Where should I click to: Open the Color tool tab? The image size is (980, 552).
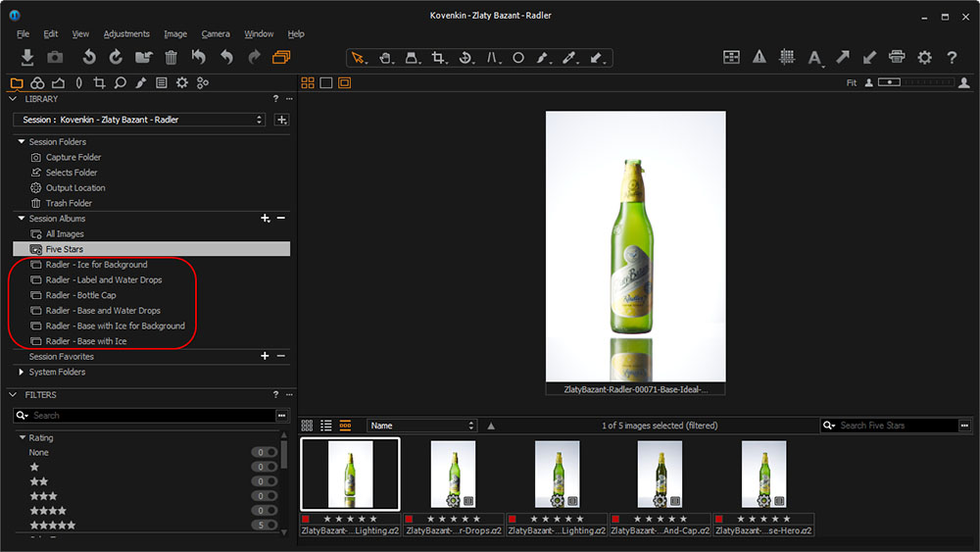tap(37, 82)
